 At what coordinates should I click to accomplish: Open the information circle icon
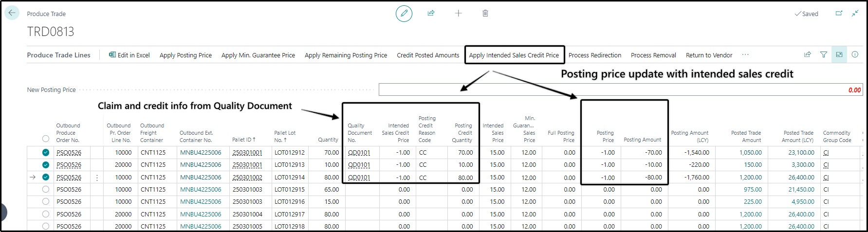pos(855,54)
